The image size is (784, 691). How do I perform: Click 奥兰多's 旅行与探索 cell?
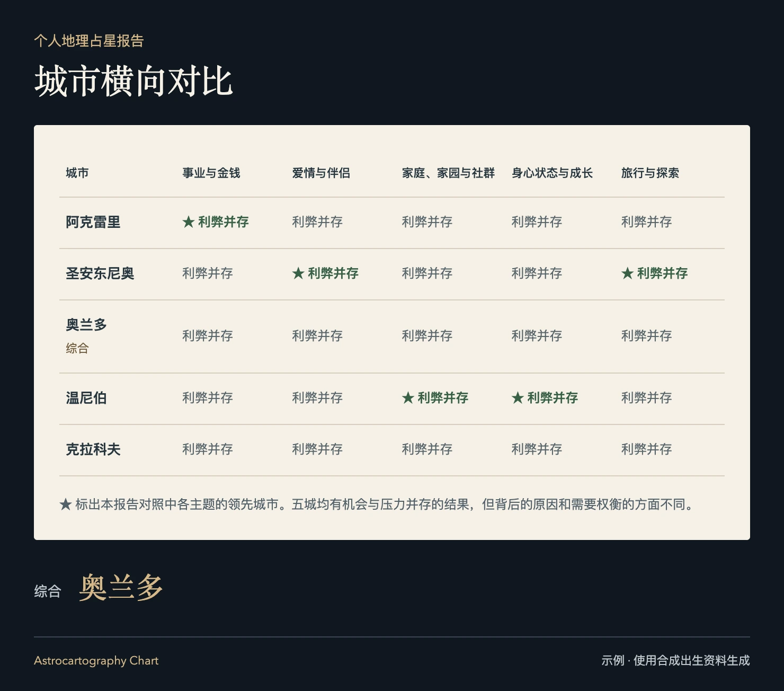pos(646,336)
